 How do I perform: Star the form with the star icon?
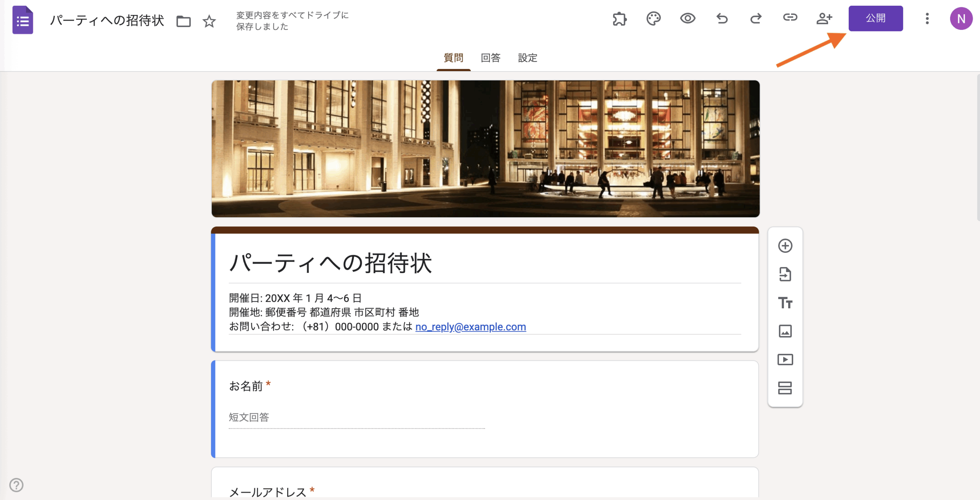209,21
